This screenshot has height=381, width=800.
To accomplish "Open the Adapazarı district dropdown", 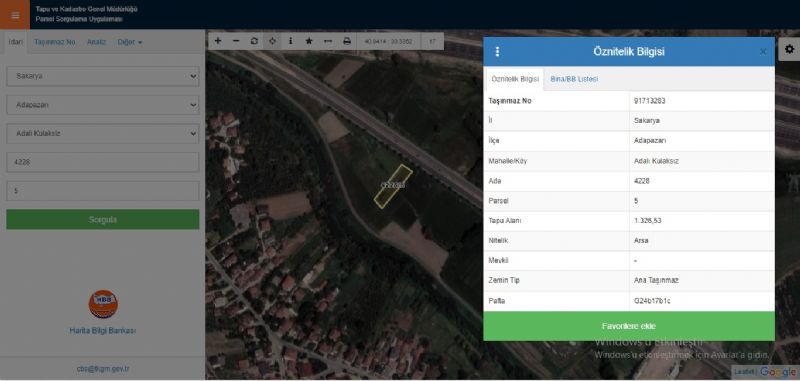I will 103,105.
